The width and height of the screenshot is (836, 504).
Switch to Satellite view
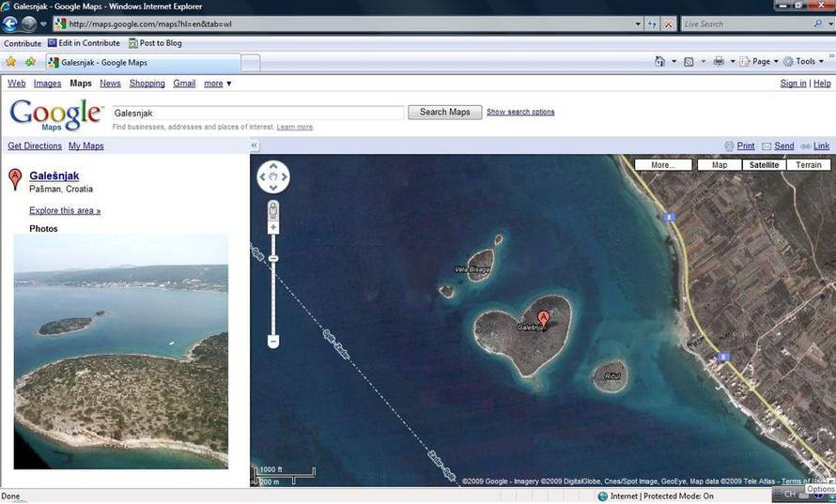click(764, 165)
